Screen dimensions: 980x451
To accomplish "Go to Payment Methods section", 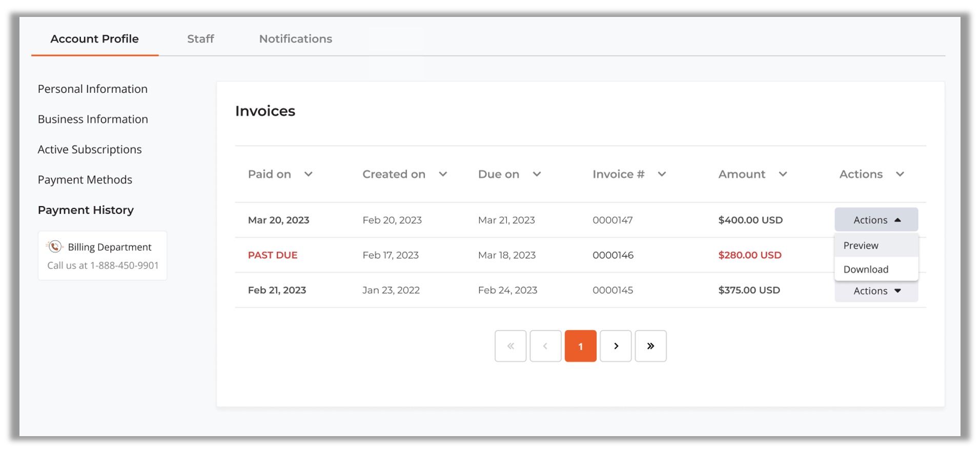I will [x=85, y=180].
